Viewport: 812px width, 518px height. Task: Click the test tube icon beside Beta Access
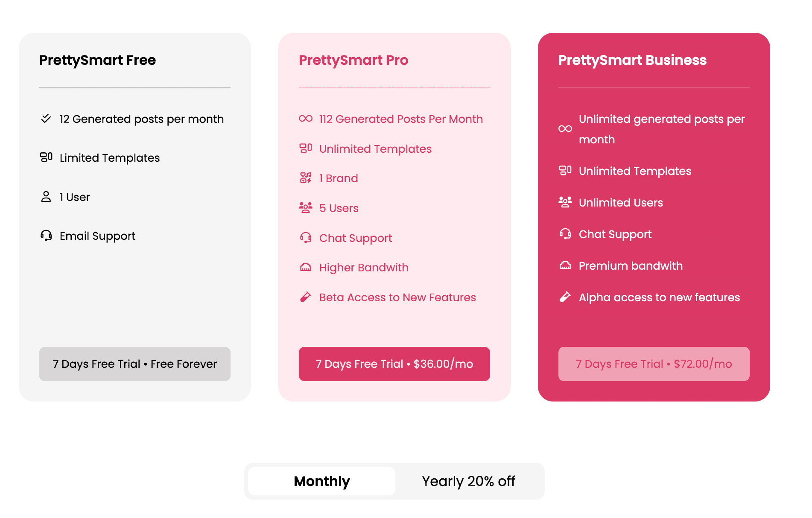pyautogui.click(x=306, y=297)
